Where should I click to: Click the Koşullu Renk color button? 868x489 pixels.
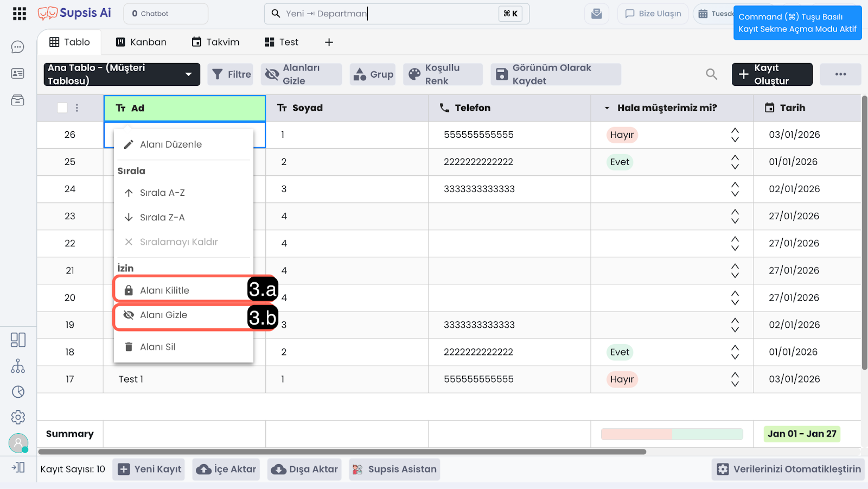click(x=442, y=74)
